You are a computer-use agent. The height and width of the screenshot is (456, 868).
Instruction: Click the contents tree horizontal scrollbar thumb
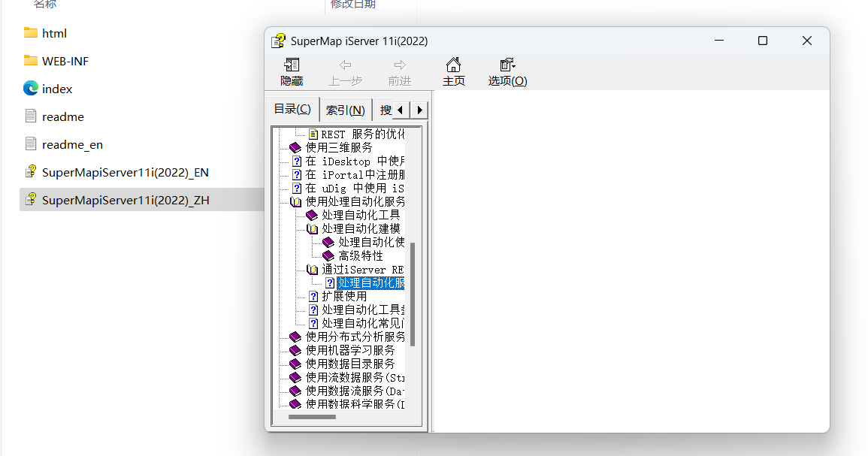click(x=312, y=417)
